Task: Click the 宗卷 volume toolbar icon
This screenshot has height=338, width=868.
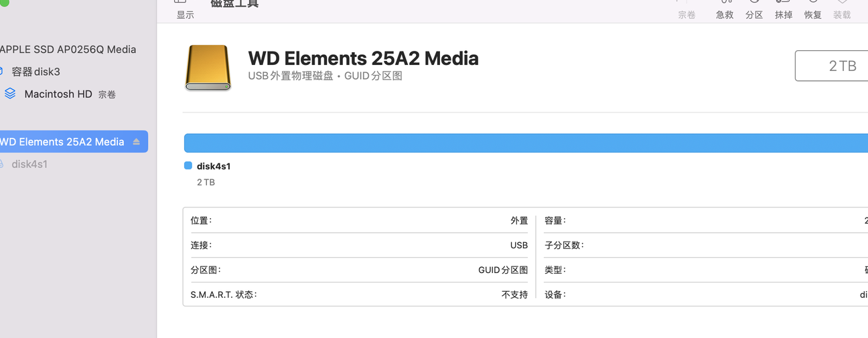Action: [x=686, y=10]
